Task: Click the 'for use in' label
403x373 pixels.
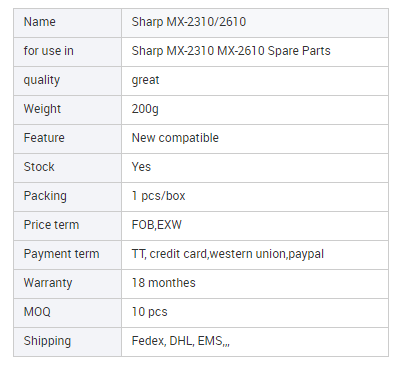Action: coord(48,51)
